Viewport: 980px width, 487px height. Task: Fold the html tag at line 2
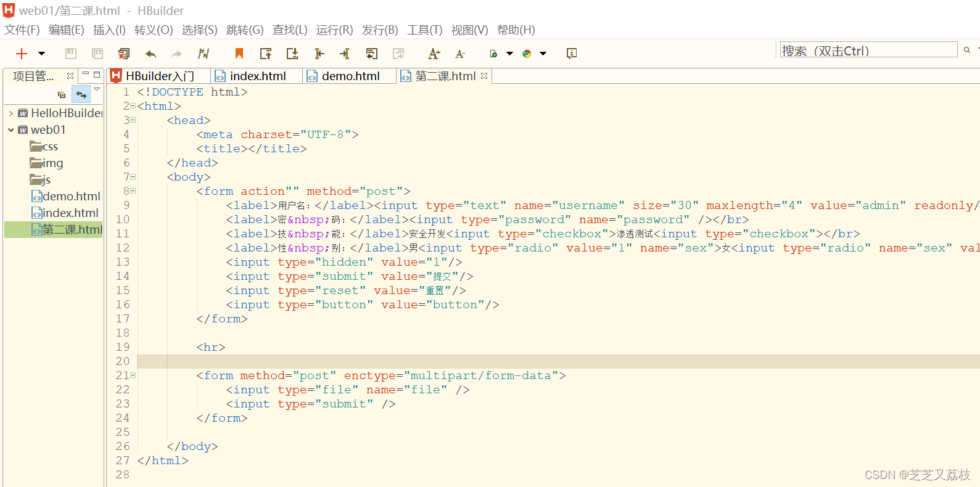(x=133, y=106)
